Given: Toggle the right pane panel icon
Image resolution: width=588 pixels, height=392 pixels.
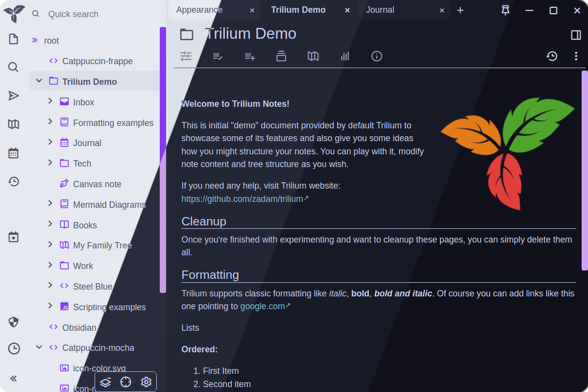Looking at the screenshot, I should [x=576, y=35].
